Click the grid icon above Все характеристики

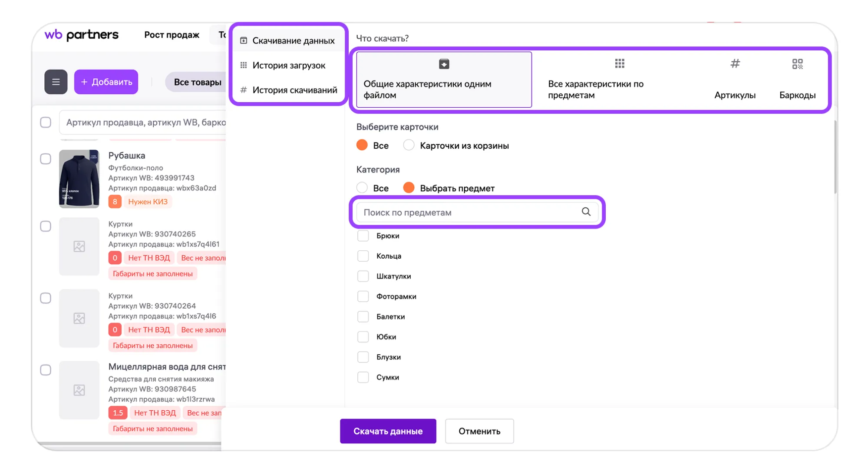point(620,64)
